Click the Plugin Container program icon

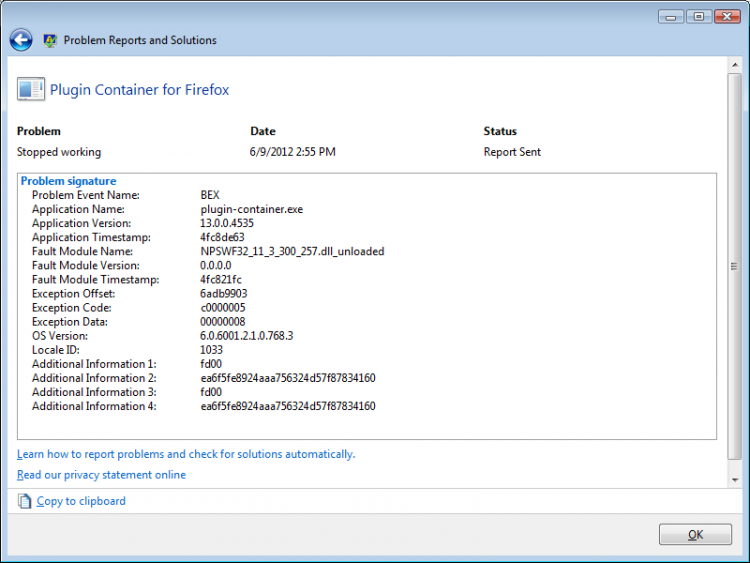coord(31,89)
